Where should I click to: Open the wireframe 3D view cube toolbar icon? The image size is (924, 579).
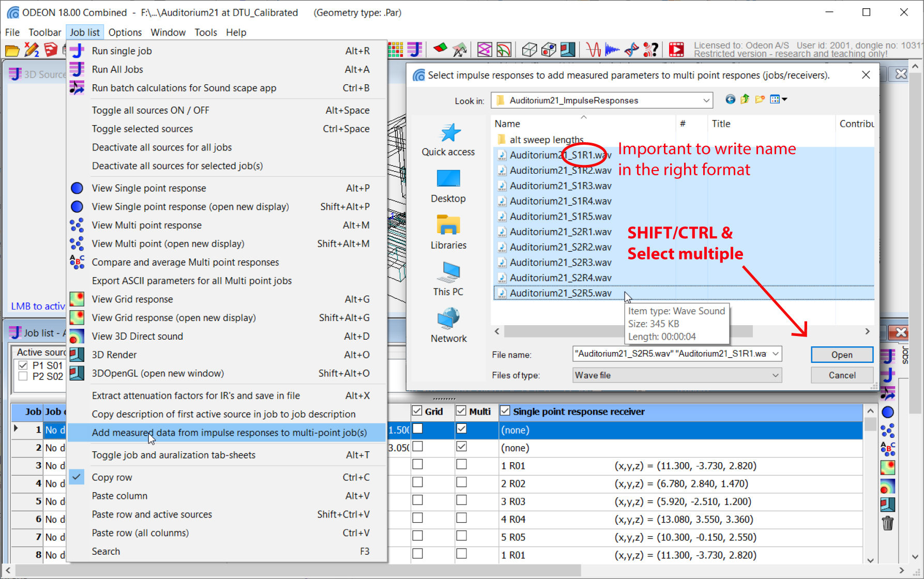(529, 50)
